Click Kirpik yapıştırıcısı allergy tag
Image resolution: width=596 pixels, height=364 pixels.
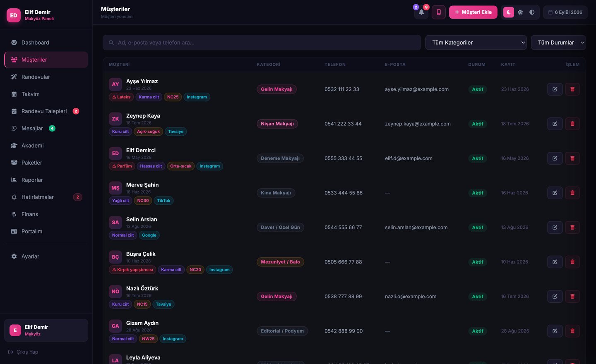point(132,270)
